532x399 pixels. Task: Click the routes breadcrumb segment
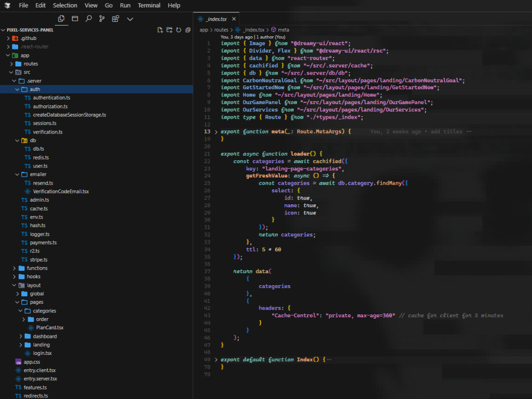[221, 30]
